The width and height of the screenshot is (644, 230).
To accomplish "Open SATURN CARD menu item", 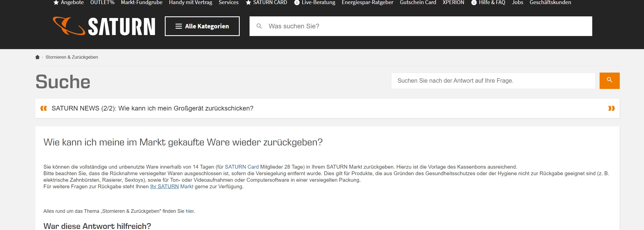I will click(270, 2).
